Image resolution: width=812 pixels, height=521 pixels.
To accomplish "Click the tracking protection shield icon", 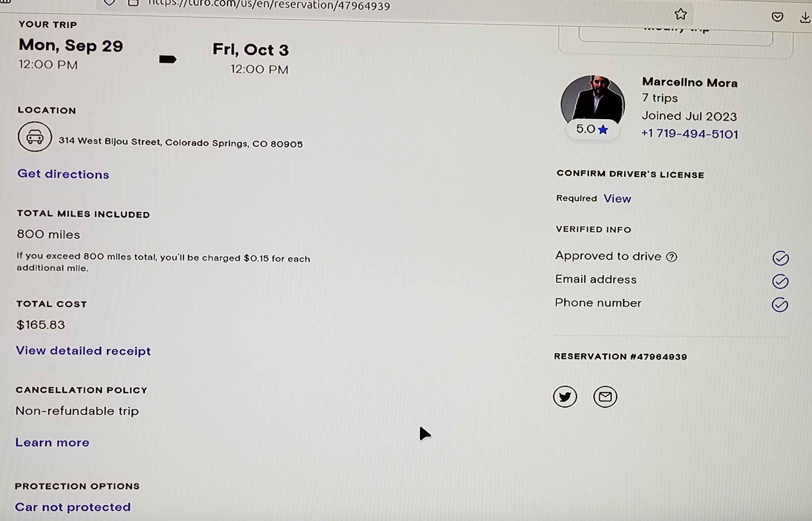I will click(x=109, y=3).
